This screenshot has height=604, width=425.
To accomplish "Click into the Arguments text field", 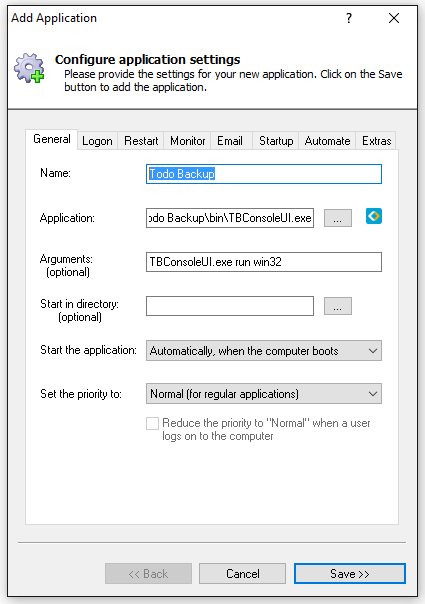I will [264, 262].
